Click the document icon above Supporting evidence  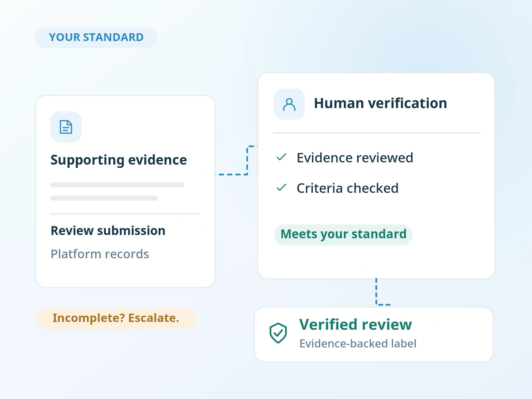66,127
